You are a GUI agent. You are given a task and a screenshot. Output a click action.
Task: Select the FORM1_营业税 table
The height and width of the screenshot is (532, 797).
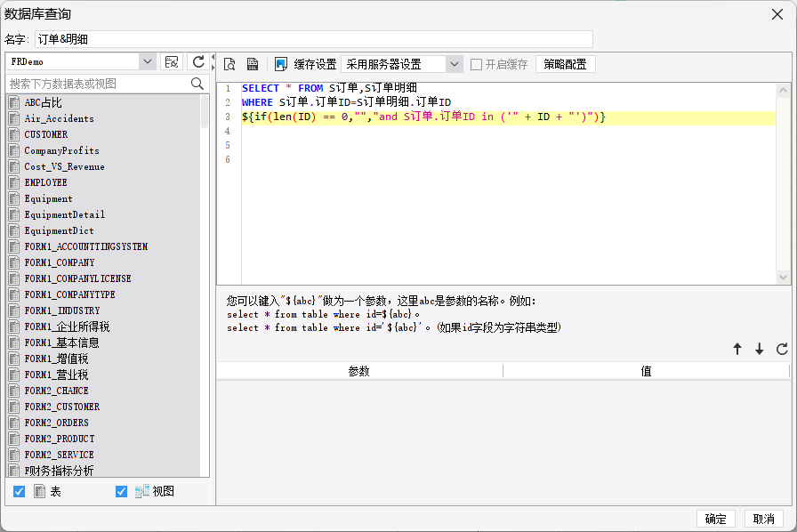click(x=56, y=375)
